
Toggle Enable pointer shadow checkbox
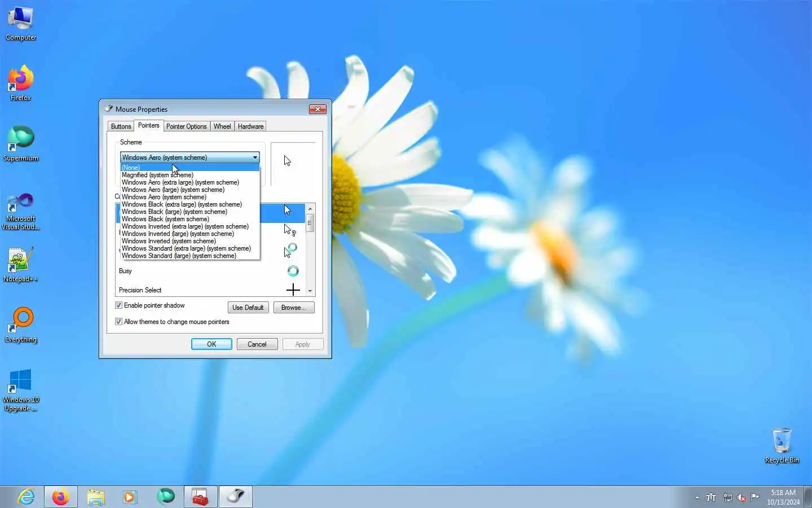pyautogui.click(x=118, y=305)
